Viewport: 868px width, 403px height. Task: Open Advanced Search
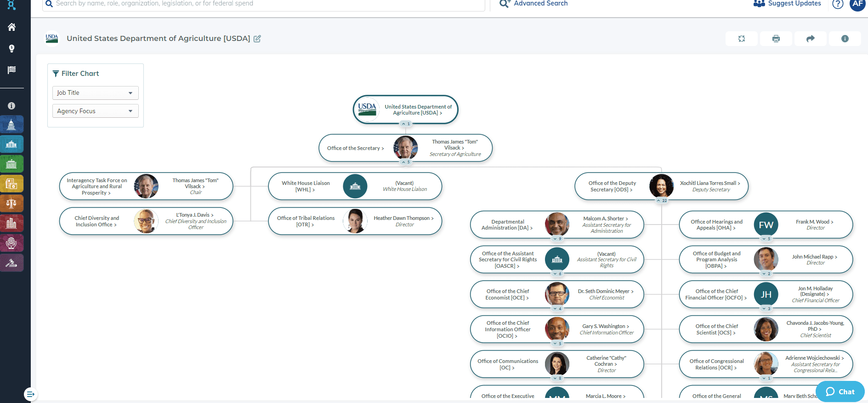click(533, 4)
